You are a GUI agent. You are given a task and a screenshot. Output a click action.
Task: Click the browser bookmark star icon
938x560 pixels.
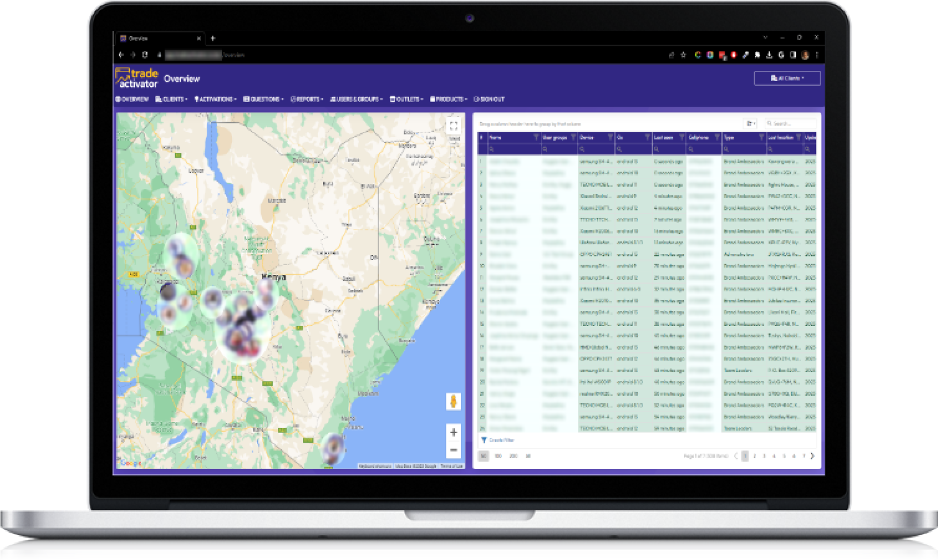(683, 55)
